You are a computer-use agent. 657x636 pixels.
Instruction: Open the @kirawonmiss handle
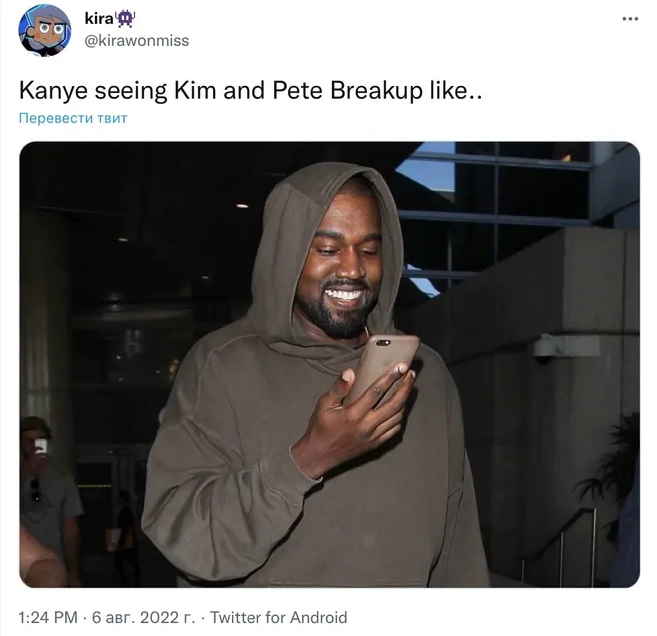point(137,41)
